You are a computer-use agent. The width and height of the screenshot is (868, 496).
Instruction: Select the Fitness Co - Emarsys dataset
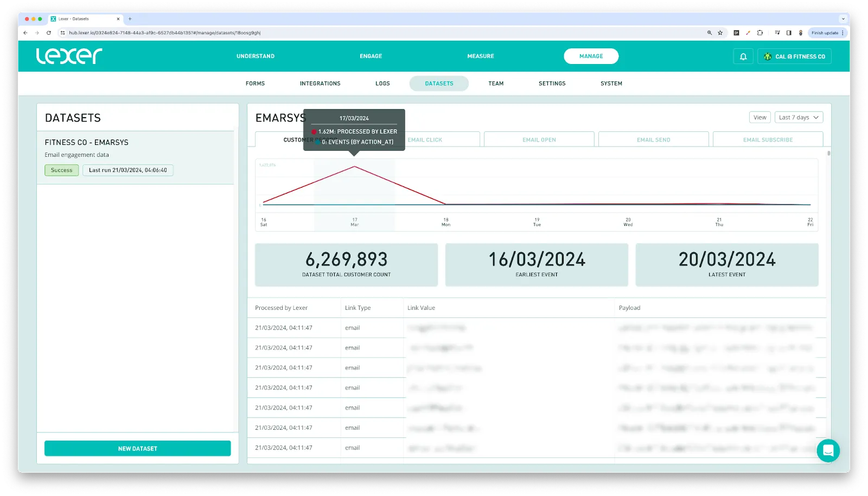[135, 157]
